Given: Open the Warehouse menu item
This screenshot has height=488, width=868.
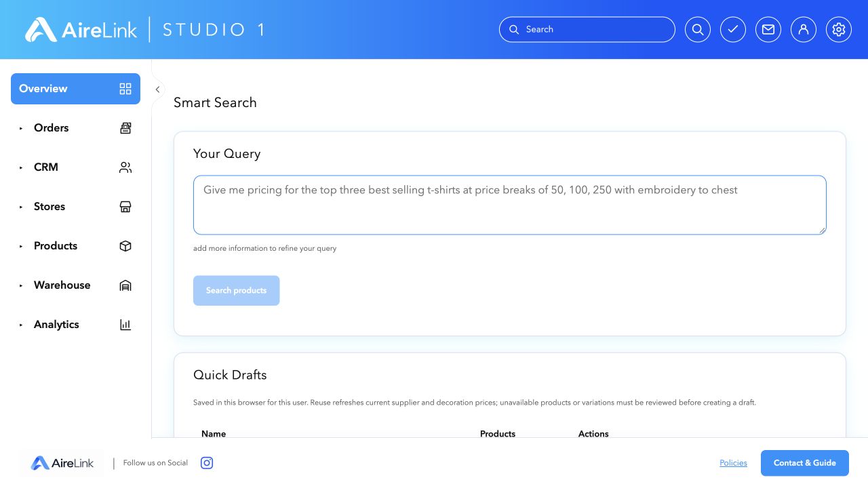Looking at the screenshot, I should (x=75, y=285).
